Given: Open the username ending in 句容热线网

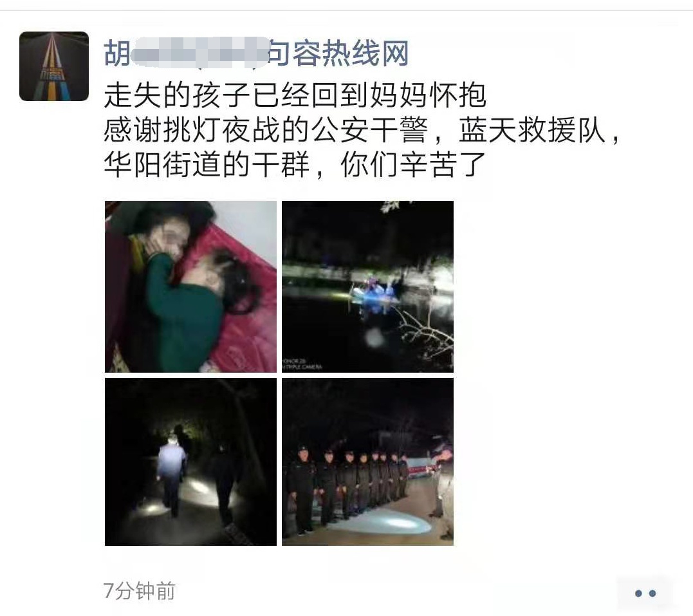Looking at the screenshot, I should 256,53.
